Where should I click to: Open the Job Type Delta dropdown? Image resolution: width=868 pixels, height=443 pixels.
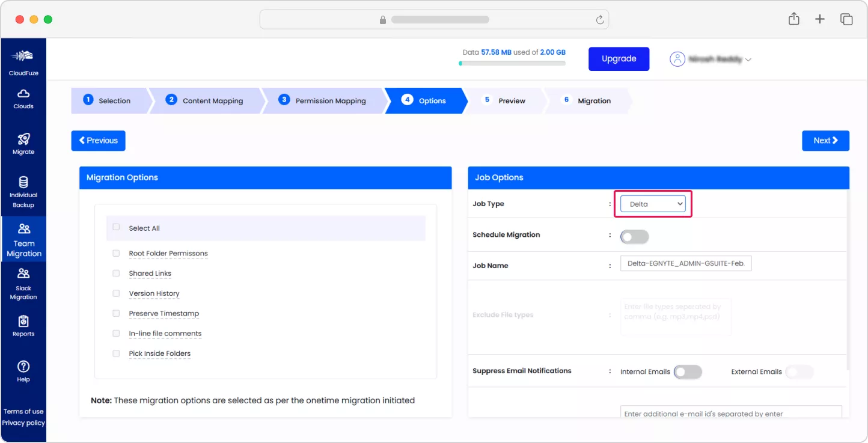(653, 204)
